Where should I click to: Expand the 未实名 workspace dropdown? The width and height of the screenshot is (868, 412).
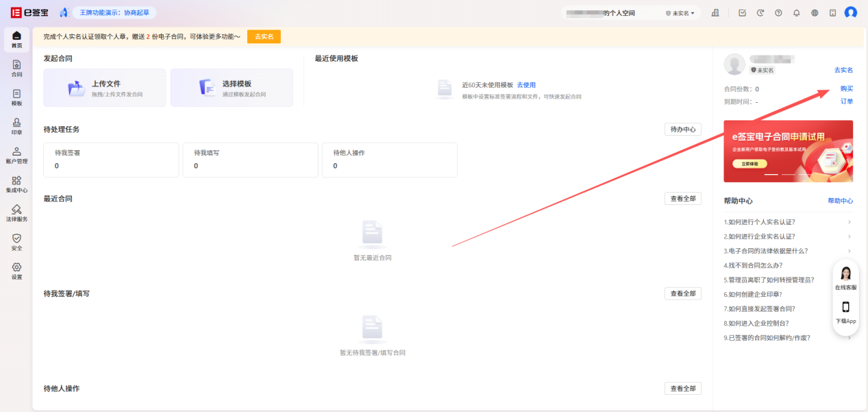pos(680,13)
